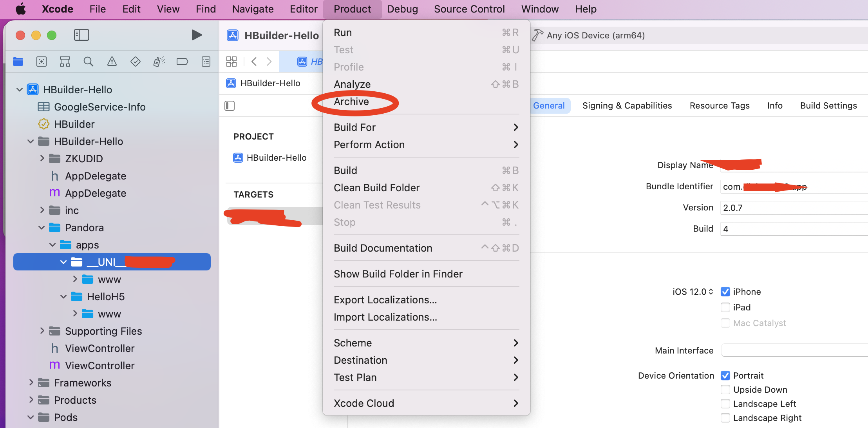Image resolution: width=868 pixels, height=428 pixels.
Task: Open the Source Control navigator icon
Action: tap(42, 62)
